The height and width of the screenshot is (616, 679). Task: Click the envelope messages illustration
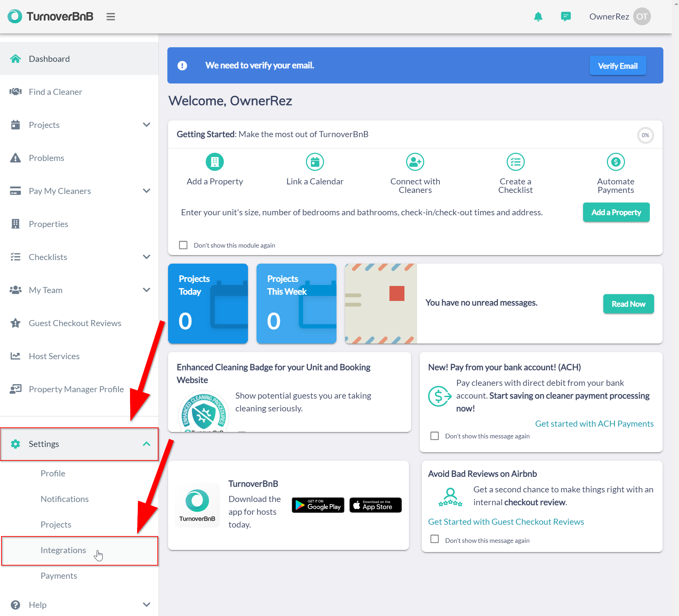[381, 303]
